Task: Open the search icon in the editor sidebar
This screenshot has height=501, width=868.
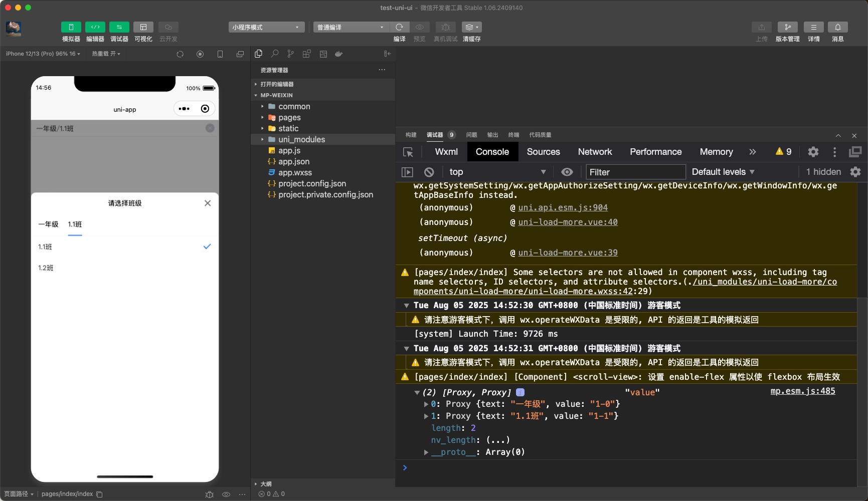Action: tap(275, 54)
